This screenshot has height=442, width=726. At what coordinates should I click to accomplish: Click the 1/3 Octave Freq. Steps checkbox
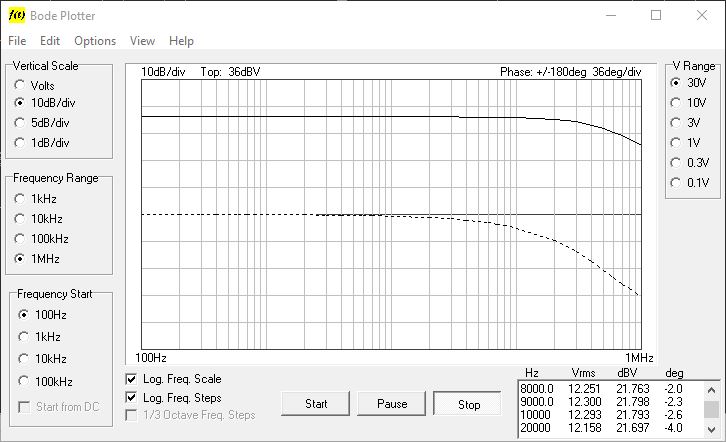point(131,415)
